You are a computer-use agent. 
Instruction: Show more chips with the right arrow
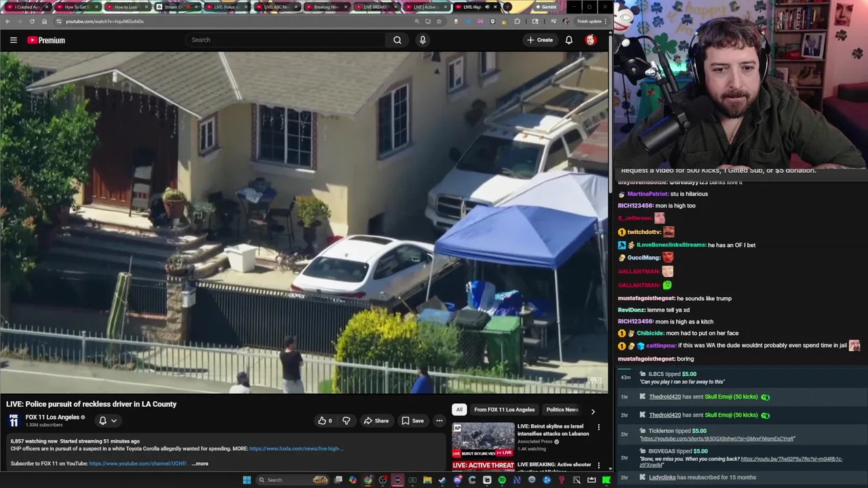click(593, 411)
